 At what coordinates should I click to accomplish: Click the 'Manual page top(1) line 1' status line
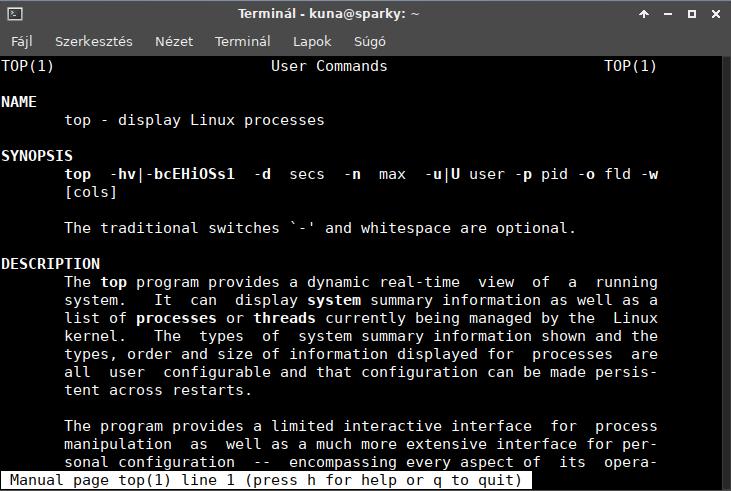click(266, 480)
